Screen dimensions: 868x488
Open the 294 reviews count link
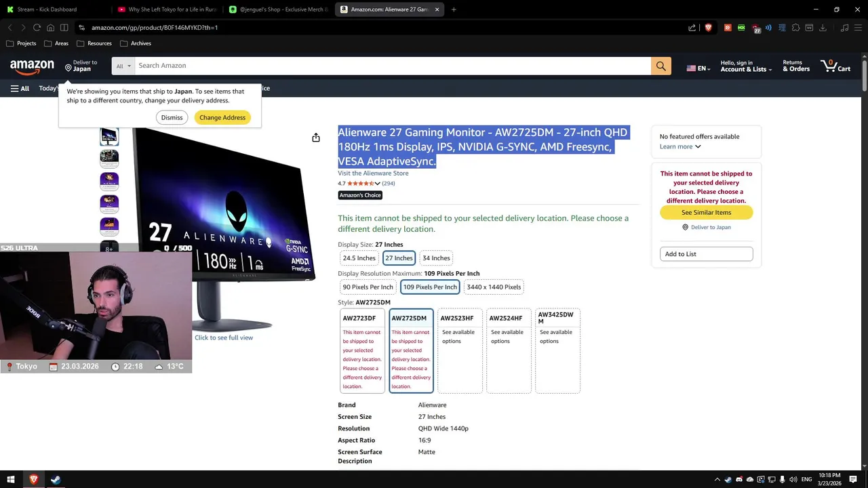[389, 184]
